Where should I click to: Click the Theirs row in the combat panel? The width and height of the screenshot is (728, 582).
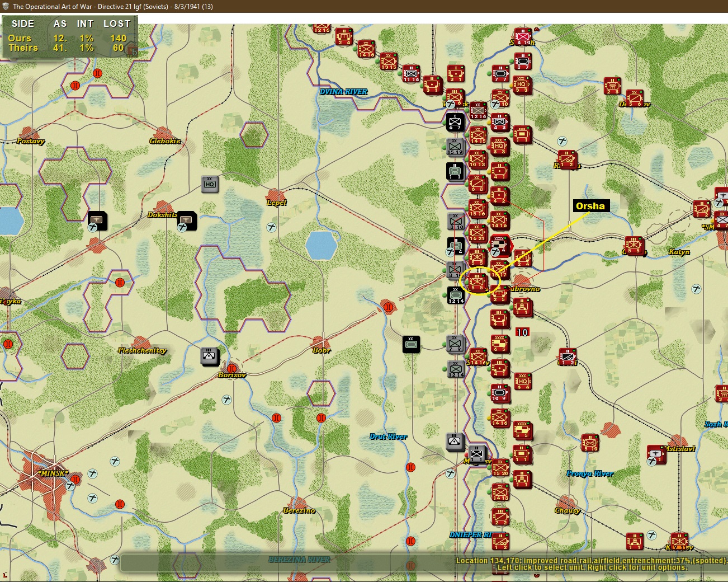pos(68,48)
